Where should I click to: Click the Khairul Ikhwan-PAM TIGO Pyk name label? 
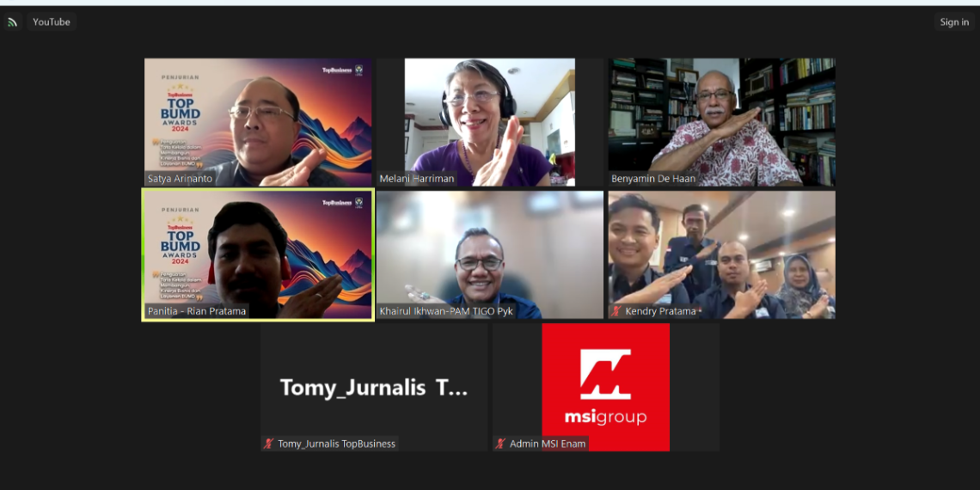(x=446, y=311)
